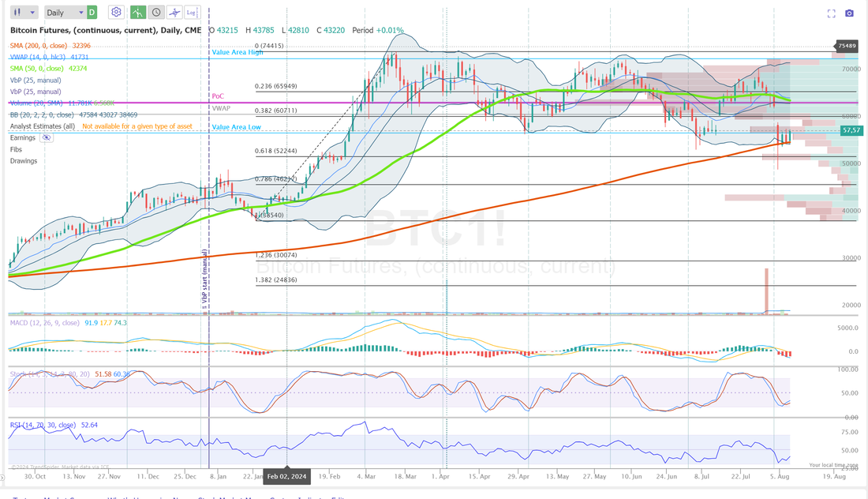868x499 pixels.
Task: Toggle the clock extended hours icon
Action: pos(157,12)
